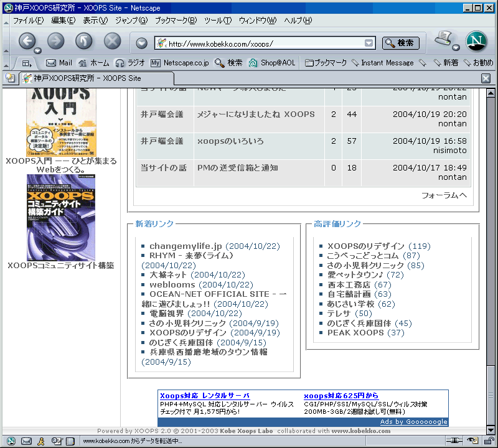Click the eye privacy icon in the status bar
498x448 pixels.
click(x=472, y=441)
